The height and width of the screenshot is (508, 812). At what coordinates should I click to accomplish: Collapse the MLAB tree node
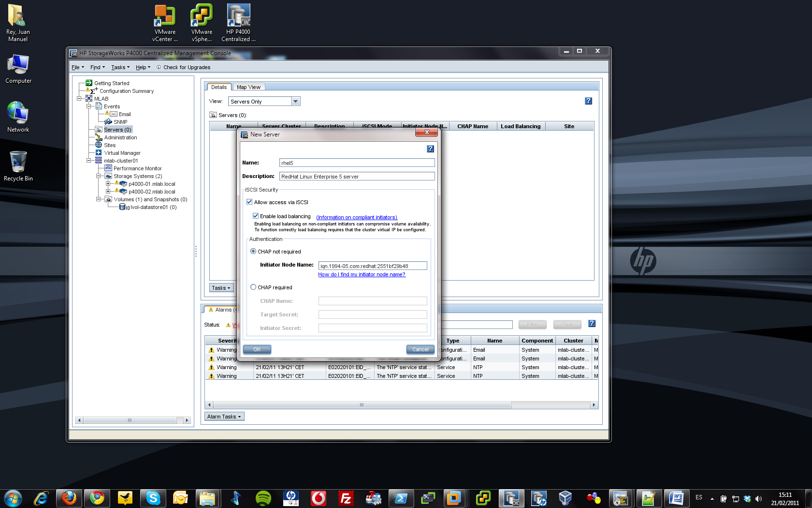[79, 99]
